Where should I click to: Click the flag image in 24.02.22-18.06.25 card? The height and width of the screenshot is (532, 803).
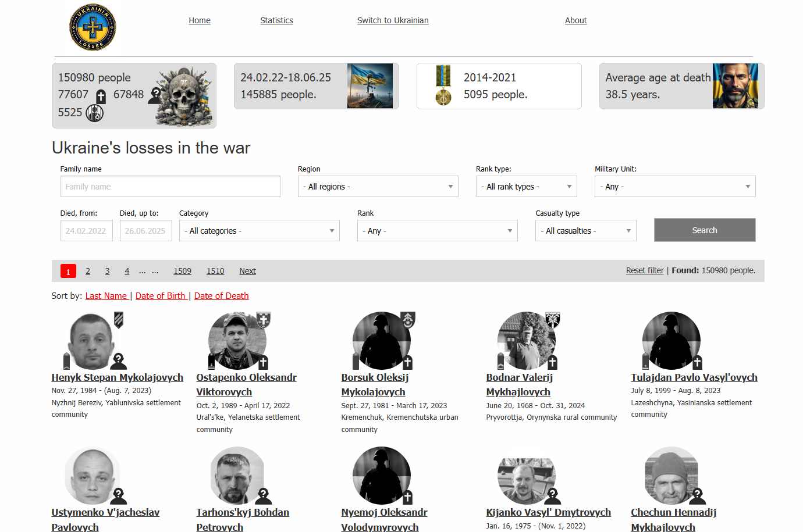tap(370, 86)
